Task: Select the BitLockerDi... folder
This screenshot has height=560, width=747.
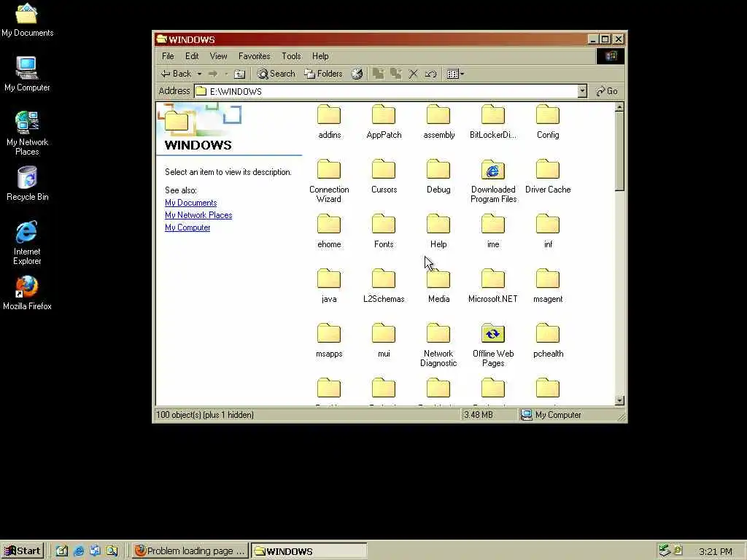Action: coord(493,122)
